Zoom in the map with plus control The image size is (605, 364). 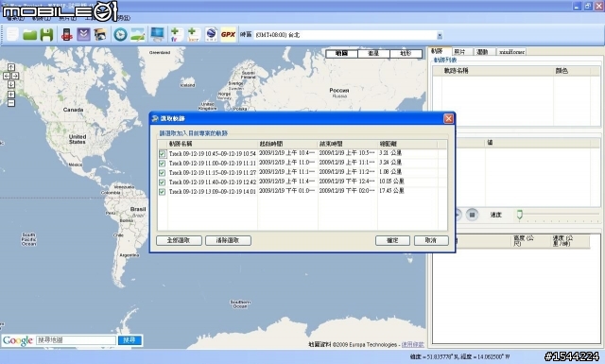click(x=11, y=95)
